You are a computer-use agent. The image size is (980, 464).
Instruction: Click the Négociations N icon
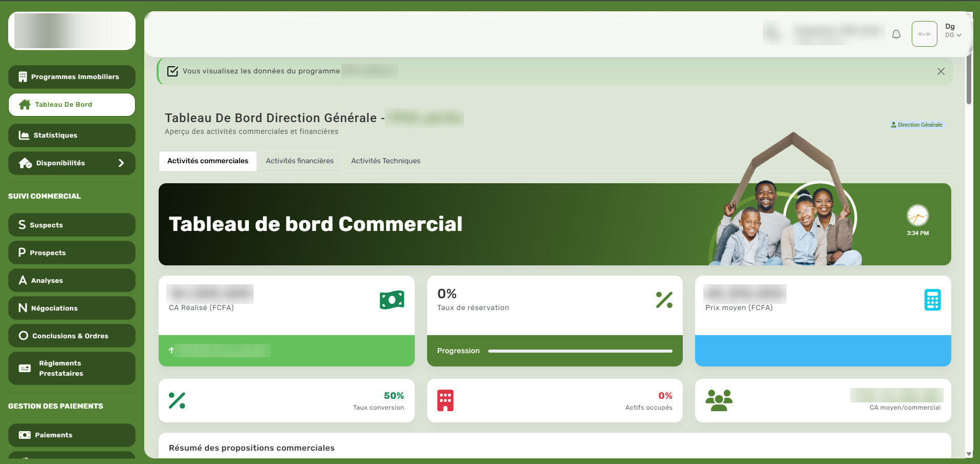click(23, 308)
